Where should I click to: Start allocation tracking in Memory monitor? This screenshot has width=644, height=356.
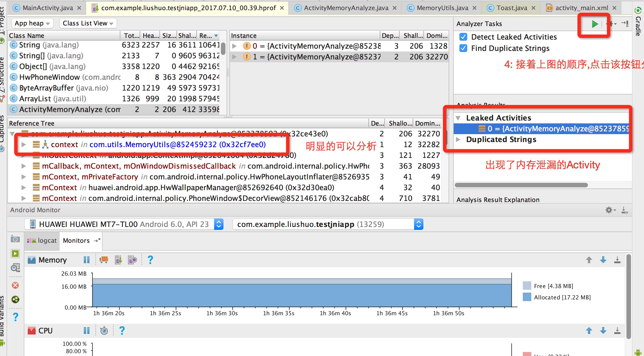point(133,260)
